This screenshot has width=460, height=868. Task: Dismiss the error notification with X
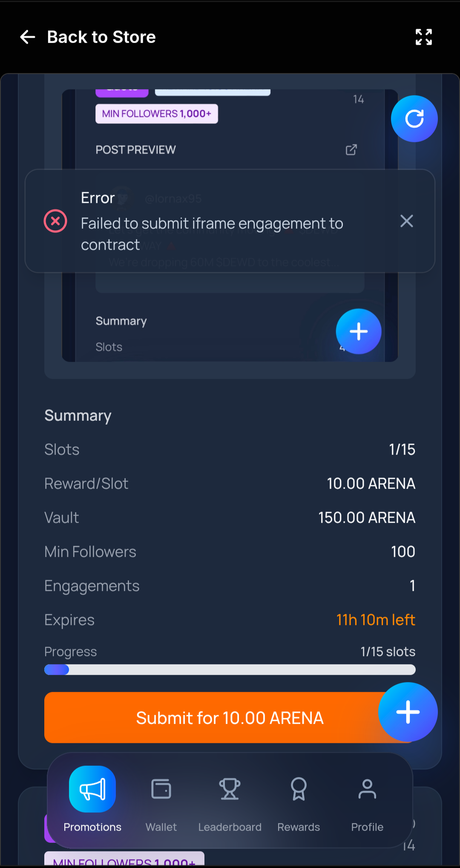pos(406,221)
